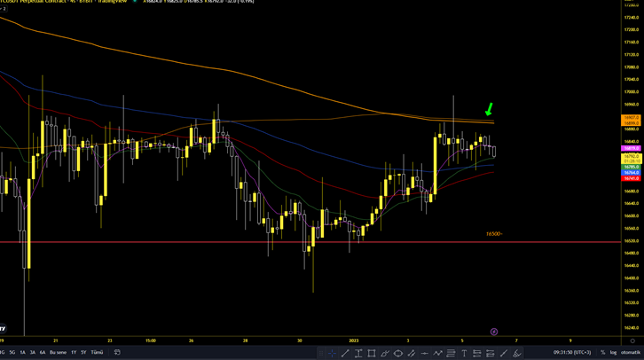Image resolution: width=644 pixels, height=360 pixels.
Task: Toggle the log scale option
Action: point(614,353)
